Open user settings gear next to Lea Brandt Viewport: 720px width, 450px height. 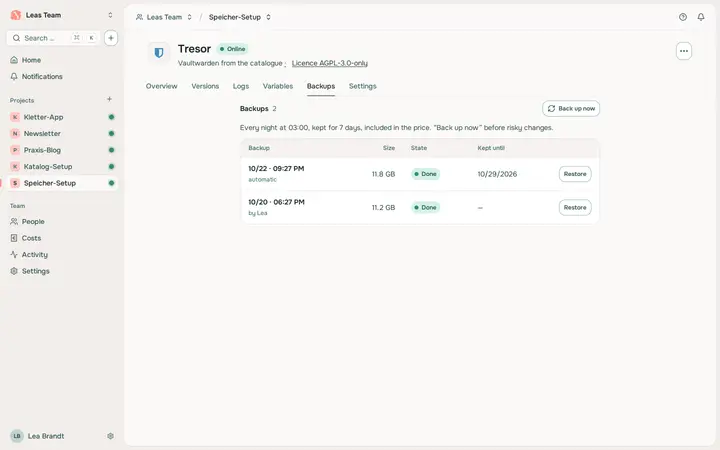coord(110,436)
